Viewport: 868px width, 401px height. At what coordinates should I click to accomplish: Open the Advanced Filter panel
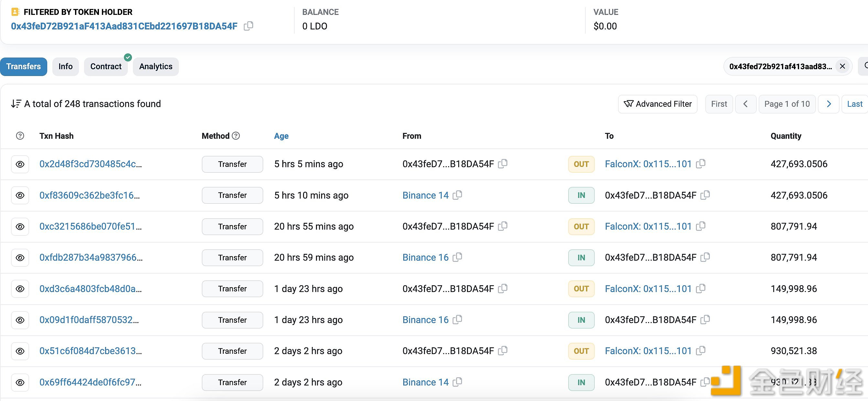pos(658,104)
